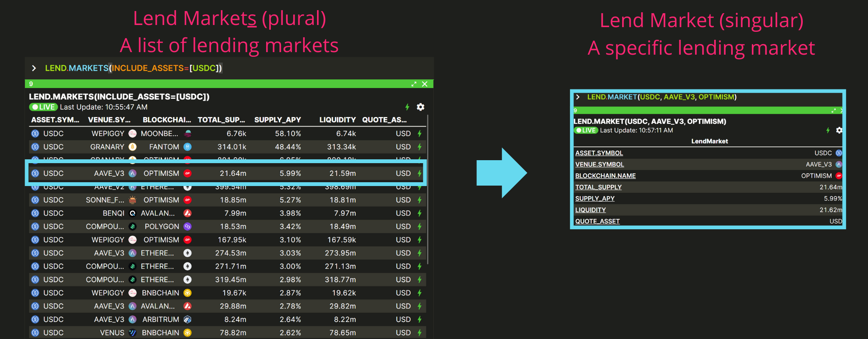Click lightning action icon in GRANARY FANTOM row

coord(420,147)
